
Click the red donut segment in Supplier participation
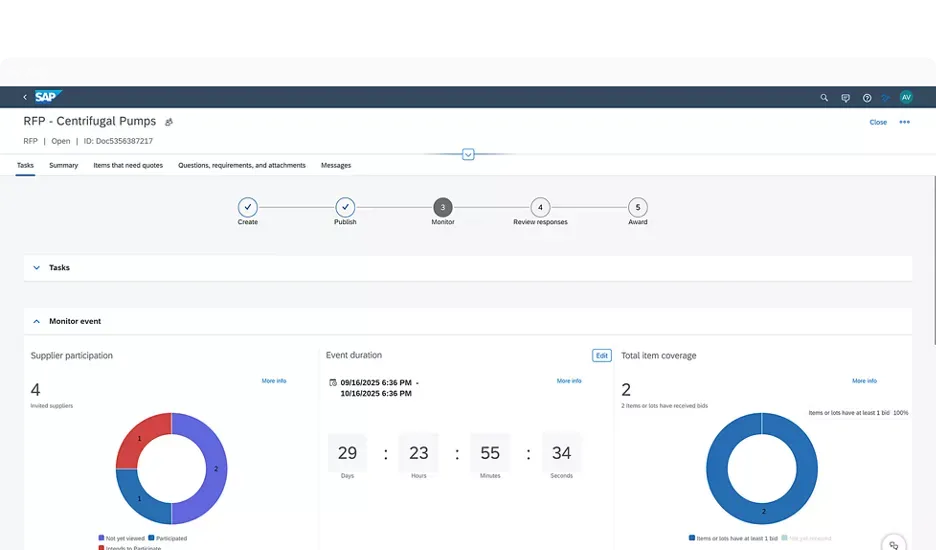point(138,437)
